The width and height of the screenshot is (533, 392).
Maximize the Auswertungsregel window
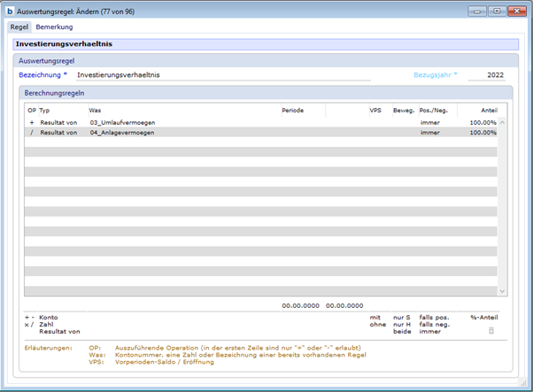[x=496, y=12]
